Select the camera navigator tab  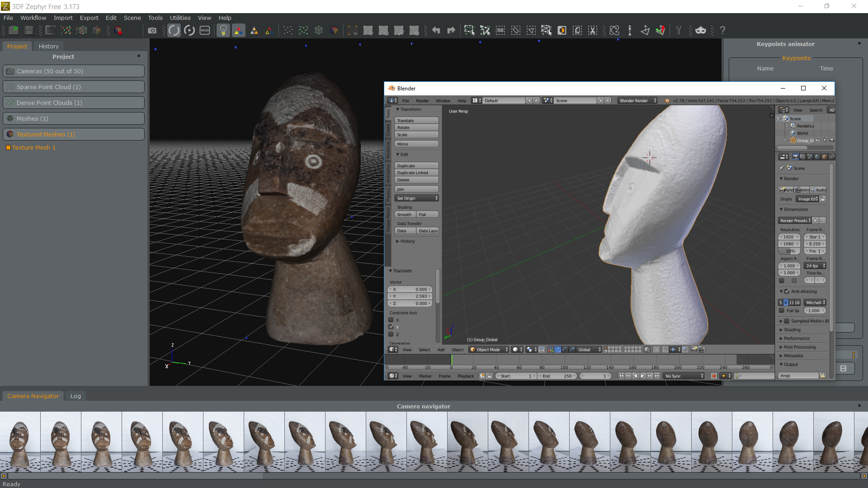(x=33, y=396)
